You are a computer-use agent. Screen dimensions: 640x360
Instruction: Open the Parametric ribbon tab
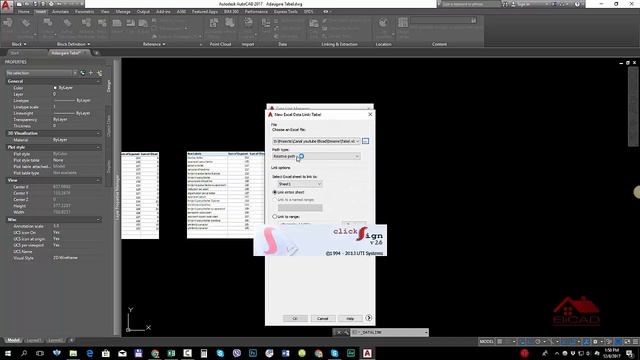(x=84, y=12)
